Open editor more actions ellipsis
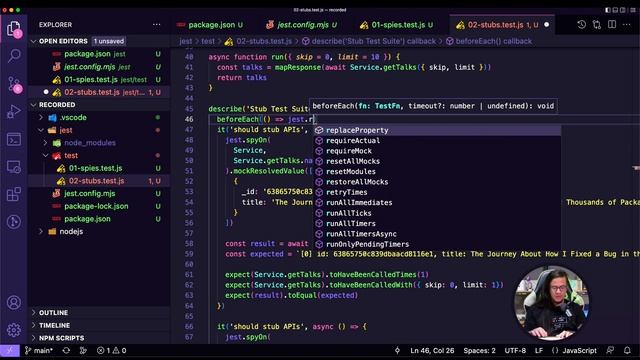640x360 pixels. pyautogui.click(x=627, y=25)
